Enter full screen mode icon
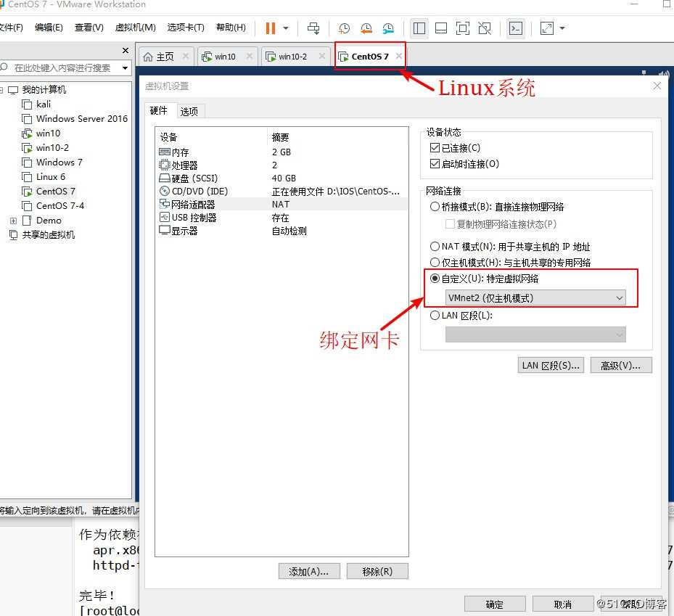The image size is (674, 616). click(x=463, y=28)
